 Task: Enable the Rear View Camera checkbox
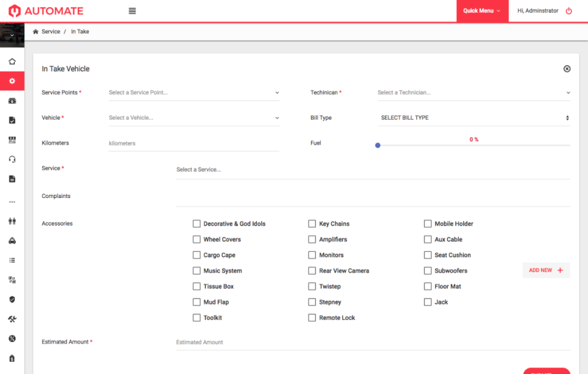pos(312,270)
